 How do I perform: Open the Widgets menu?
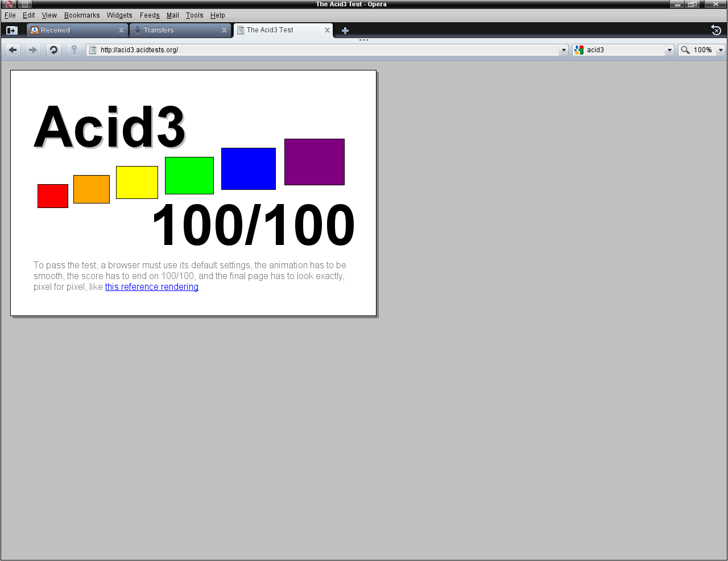point(119,15)
